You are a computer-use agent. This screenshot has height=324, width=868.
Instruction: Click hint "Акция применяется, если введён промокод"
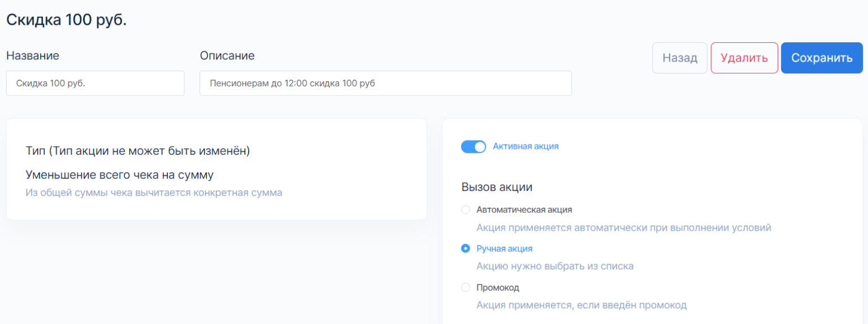point(581,305)
